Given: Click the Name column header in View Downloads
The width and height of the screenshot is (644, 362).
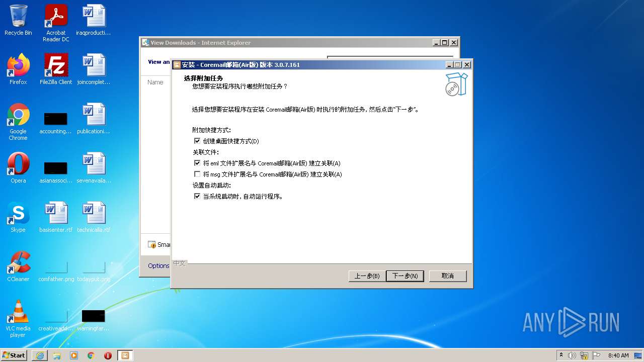Looking at the screenshot, I should [155, 82].
